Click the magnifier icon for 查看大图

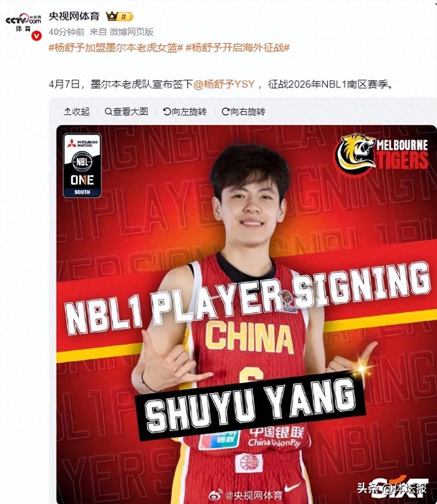[108, 112]
